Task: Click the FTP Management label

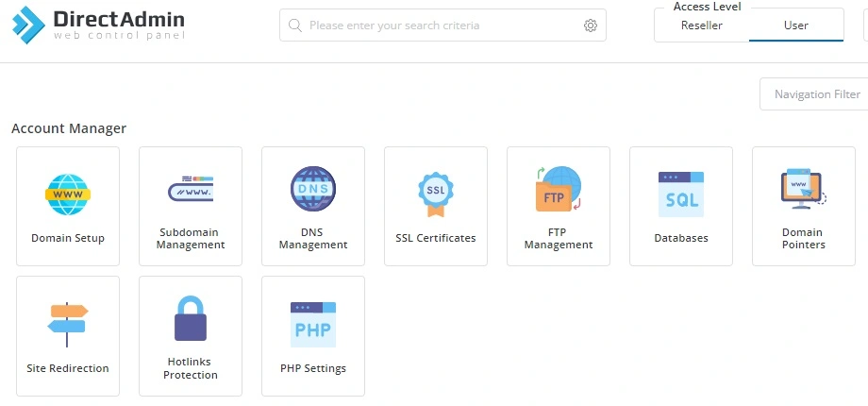Action: point(559,239)
